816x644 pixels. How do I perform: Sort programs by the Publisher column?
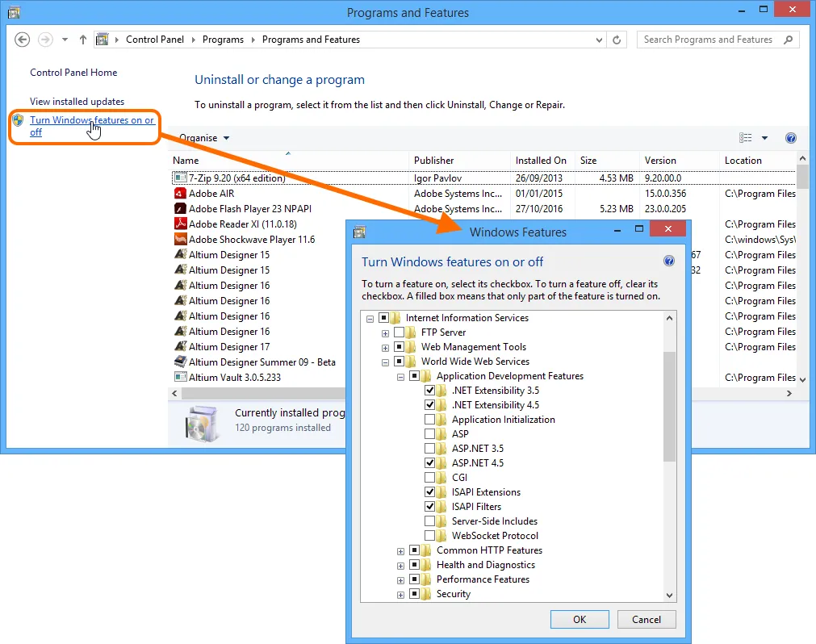[x=460, y=161]
